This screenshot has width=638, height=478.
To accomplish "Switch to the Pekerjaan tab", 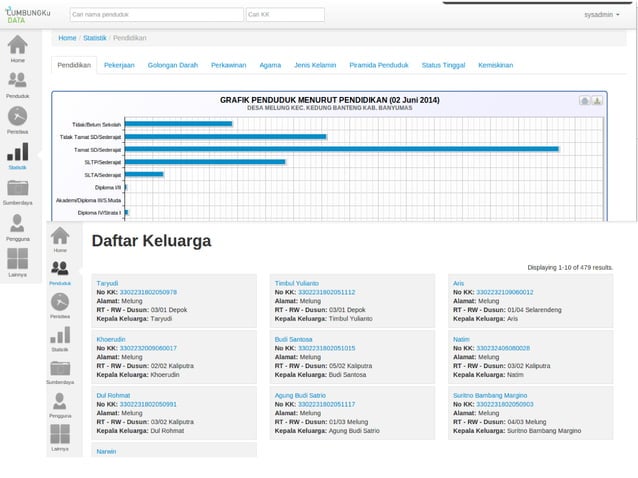I will tap(119, 65).
